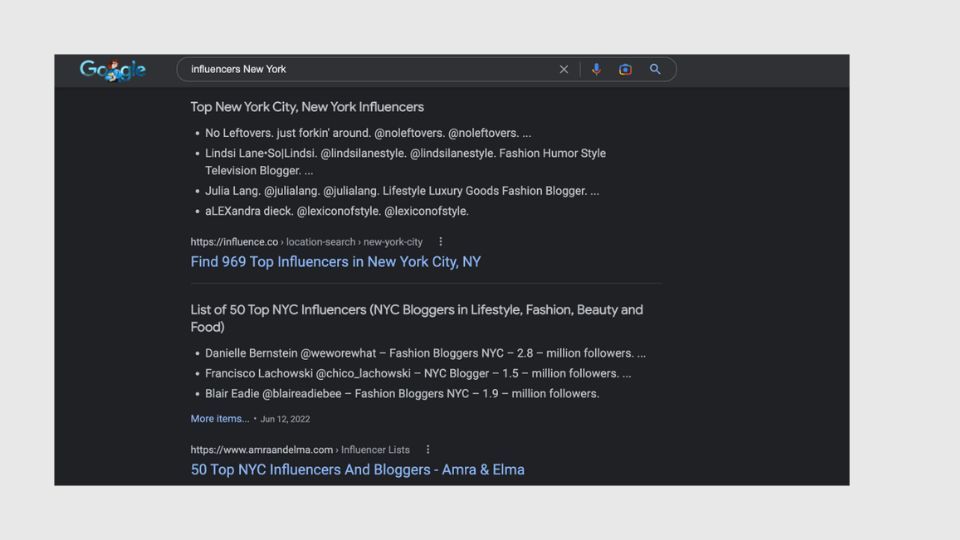This screenshot has height=540, width=960.
Task: Open the three-dot menu beside the amraandelma.com URL
Action: (428, 449)
